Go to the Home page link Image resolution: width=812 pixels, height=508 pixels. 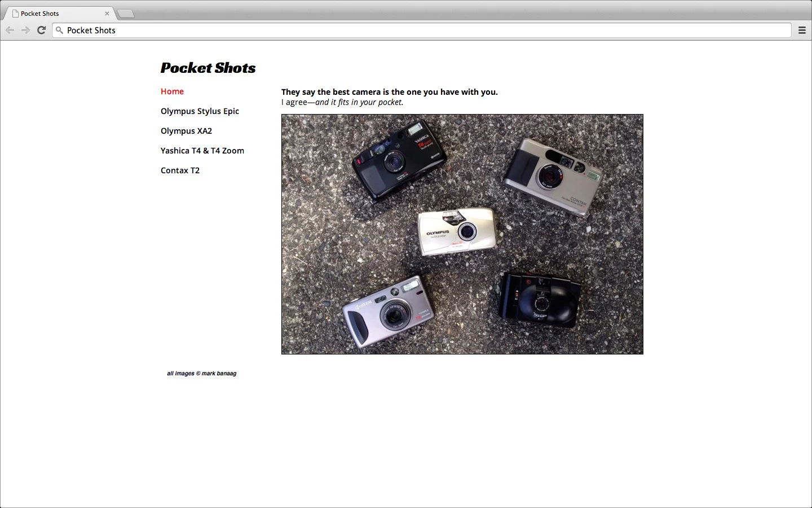[x=172, y=91]
